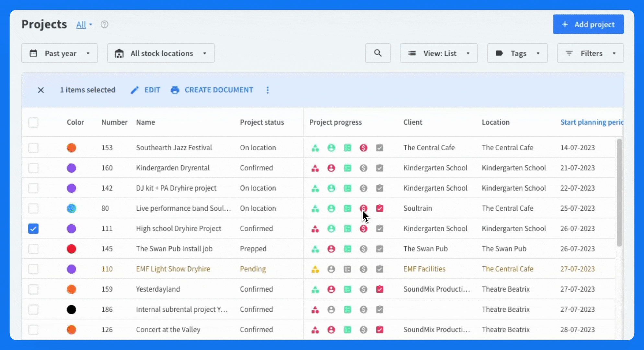Viewport: 644px width, 350px height.
Task: Open the three-dot more actions menu
Action: click(268, 90)
